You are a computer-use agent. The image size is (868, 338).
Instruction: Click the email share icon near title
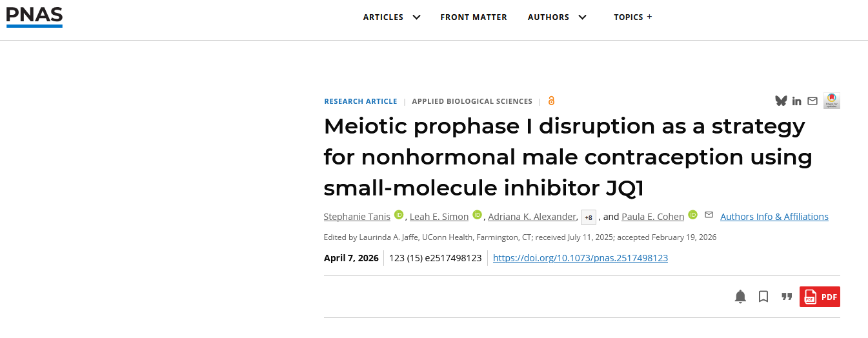812,101
